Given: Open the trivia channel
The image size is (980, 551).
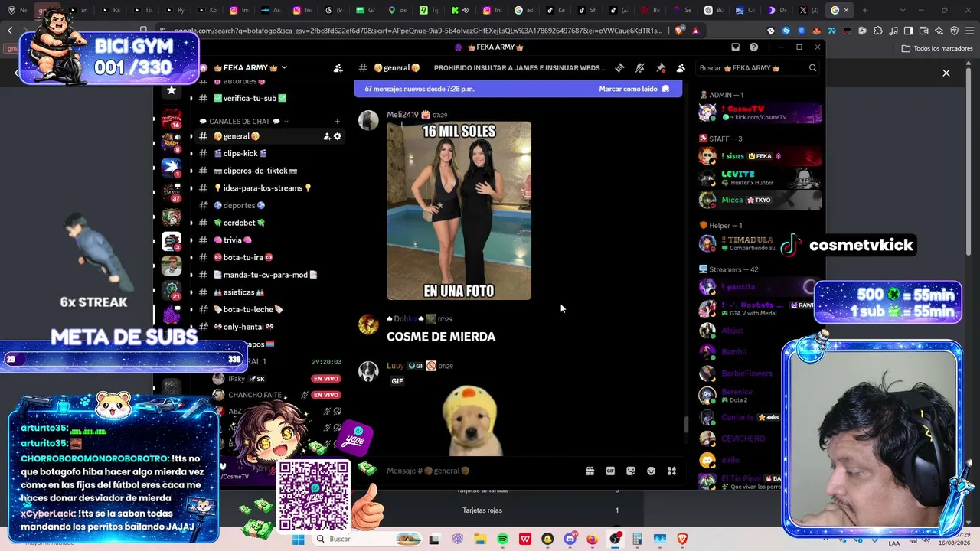Looking at the screenshot, I should coord(270,240).
